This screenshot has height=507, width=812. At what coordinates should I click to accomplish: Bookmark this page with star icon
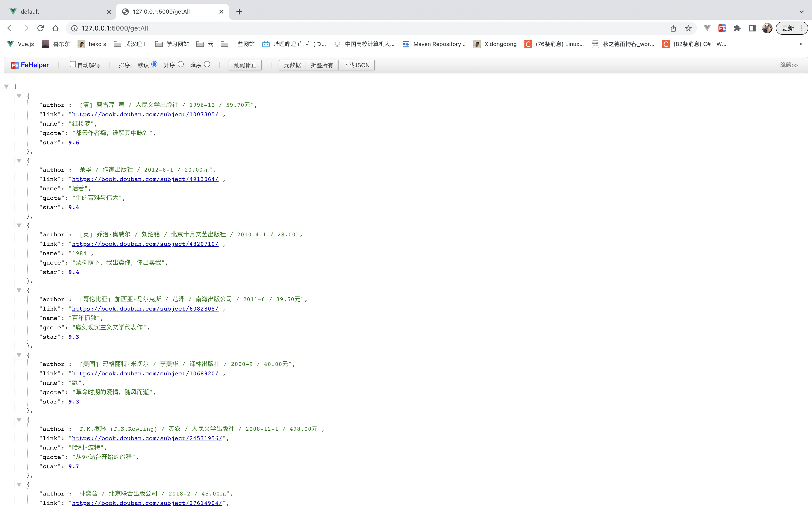pyautogui.click(x=688, y=28)
